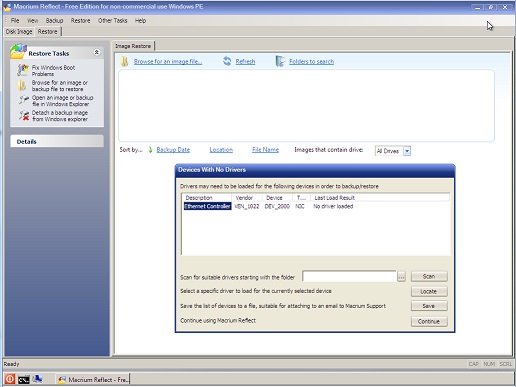
Task: Click the Last Load Result column header
Action: [380, 198]
